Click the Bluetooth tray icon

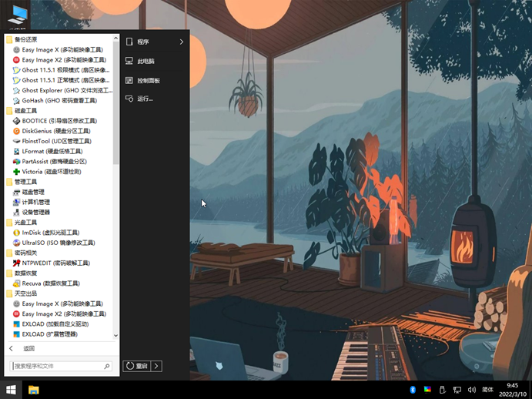pyautogui.click(x=413, y=390)
